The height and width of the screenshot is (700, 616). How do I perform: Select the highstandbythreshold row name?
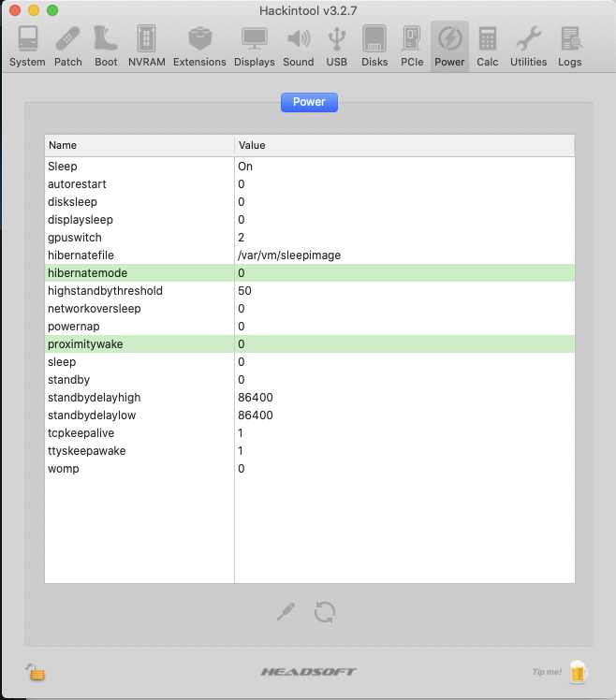pyautogui.click(x=105, y=291)
